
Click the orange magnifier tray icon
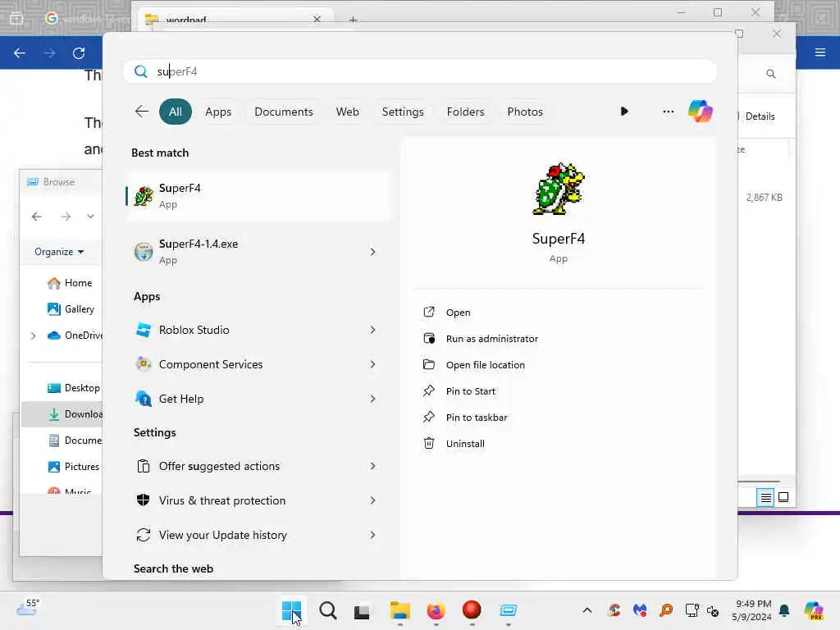[x=666, y=610]
